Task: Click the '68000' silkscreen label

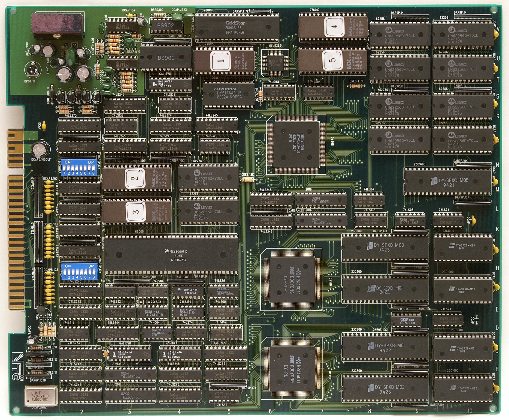Action: click(139, 231)
